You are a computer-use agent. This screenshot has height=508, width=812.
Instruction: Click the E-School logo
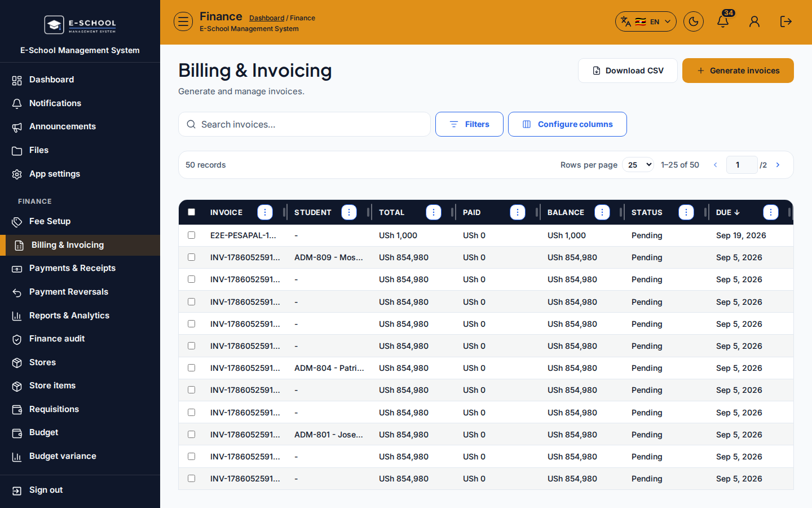tap(80, 25)
